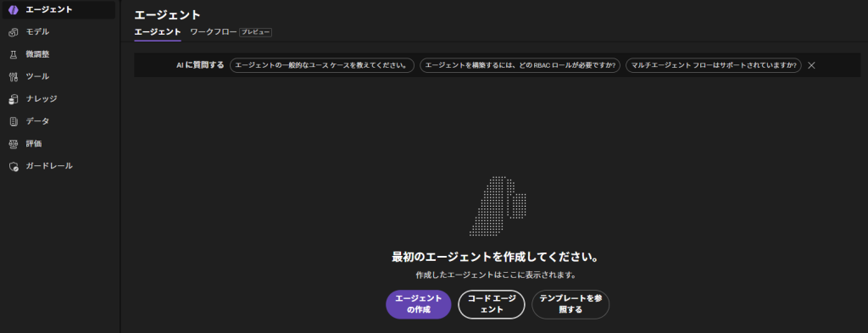Dismiss the AI に質問する suggestion bar
Image resolution: width=868 pixels, height=333 pixels.
coord(811,65)
